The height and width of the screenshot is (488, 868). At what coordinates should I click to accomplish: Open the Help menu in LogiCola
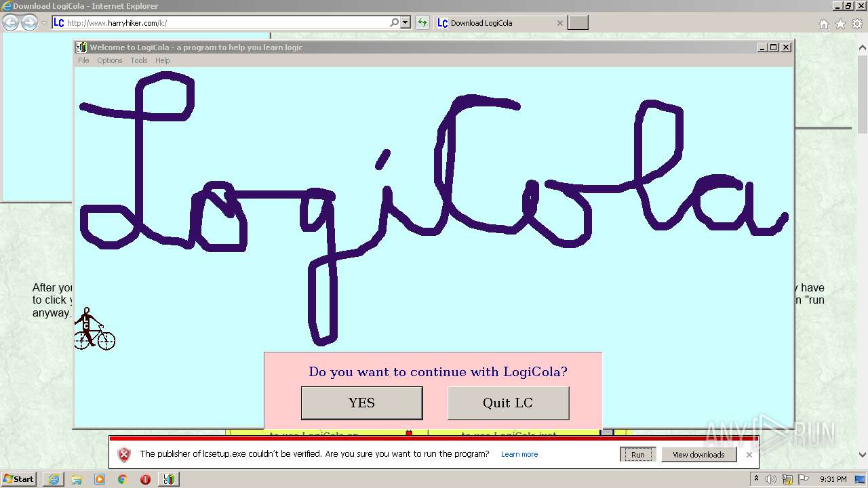click(163, 60)
